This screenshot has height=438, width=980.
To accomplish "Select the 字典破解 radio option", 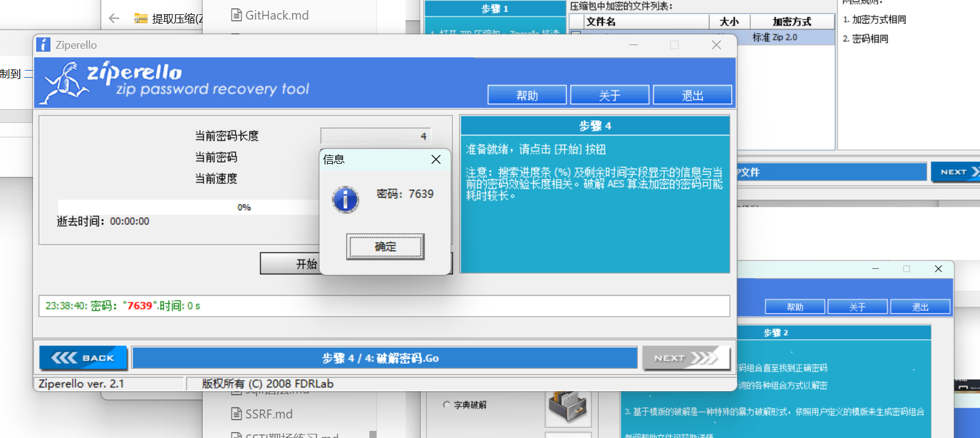I will click(x=446, y=405).
